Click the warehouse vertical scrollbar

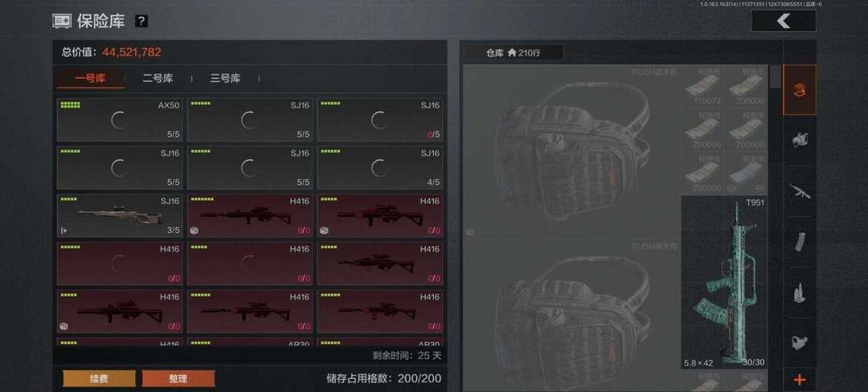click(776, 77)
